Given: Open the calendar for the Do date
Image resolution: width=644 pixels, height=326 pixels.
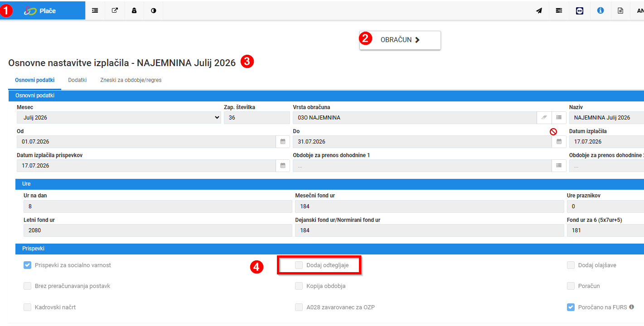Looking at the screenshot, I should (559, 142).
